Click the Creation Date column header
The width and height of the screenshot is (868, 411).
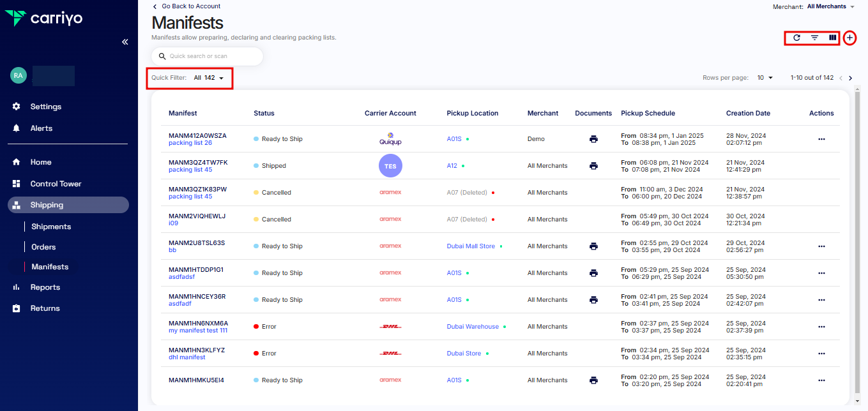coord(748,113)
